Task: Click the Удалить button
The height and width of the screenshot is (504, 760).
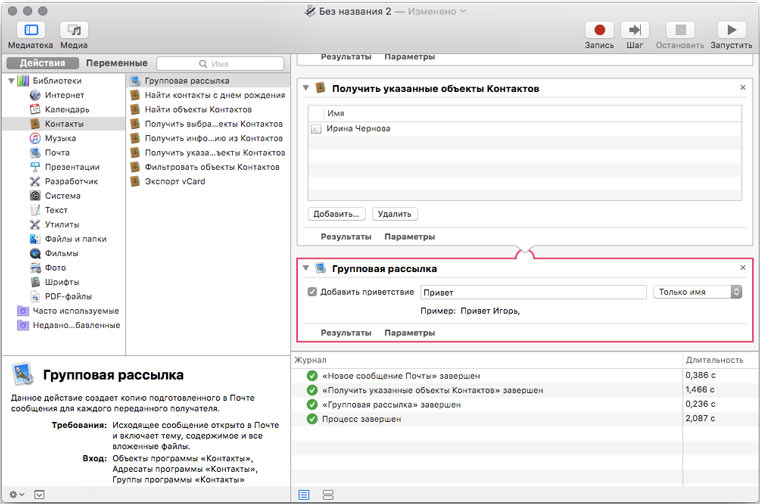Action: coord(394,214)
